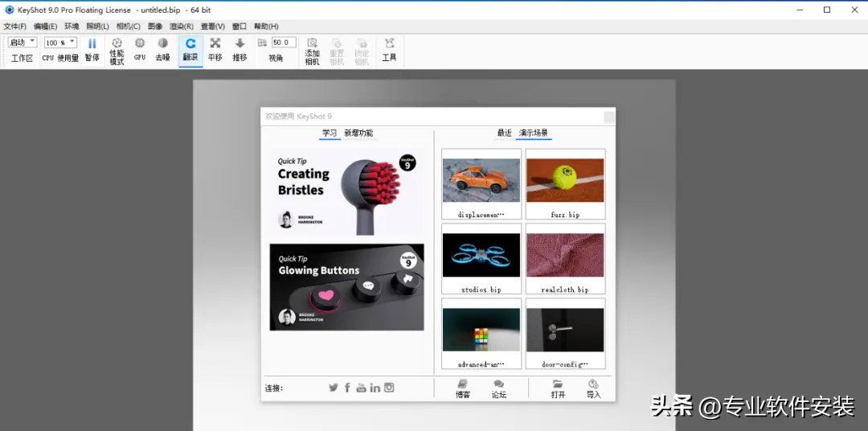Viewport: 868px width, 431px height.
Task: Switch to the 最近 tab
Action: point(504,133)
